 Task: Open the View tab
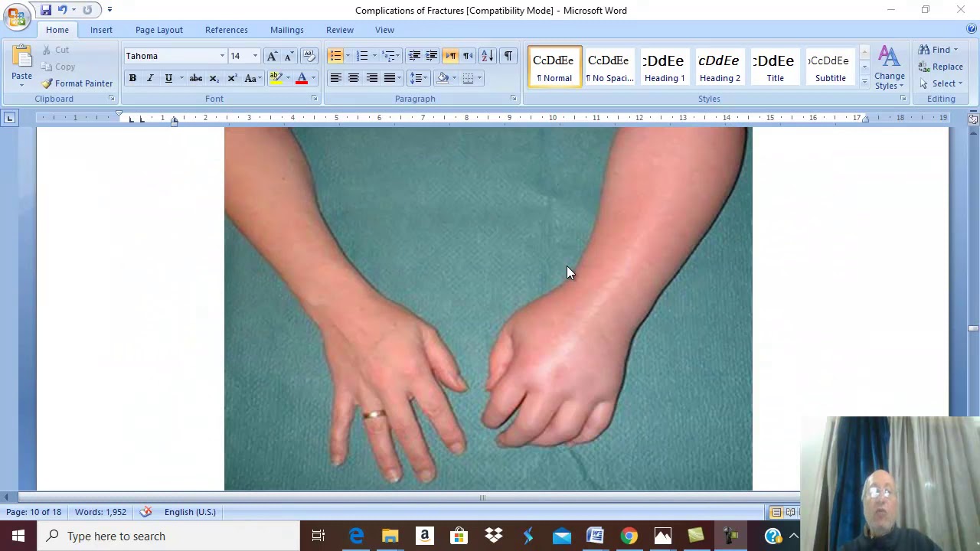tap(385, 30)
